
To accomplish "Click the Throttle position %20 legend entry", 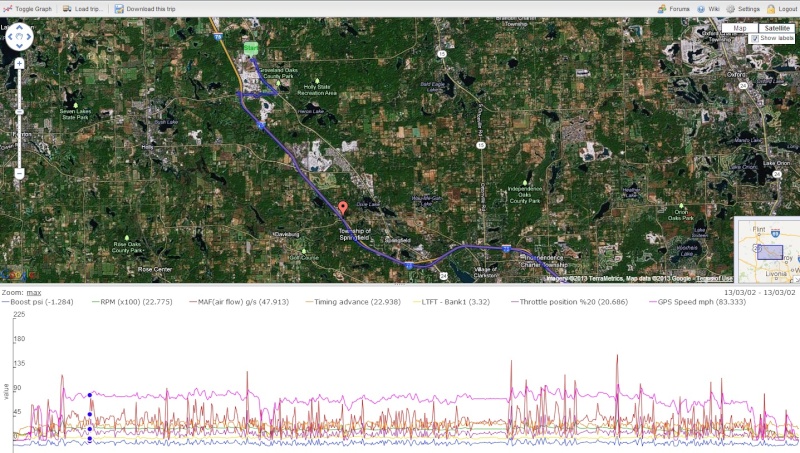I will pos(570,302).
